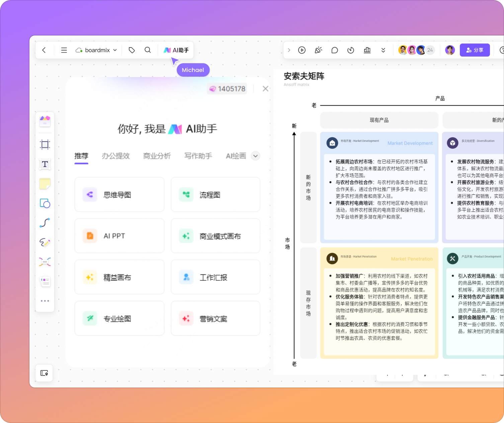Switch to the 写作助手 tab
The width and height of the screenshot is (504, 423).
pyautogui.click(x=198, y=156)
